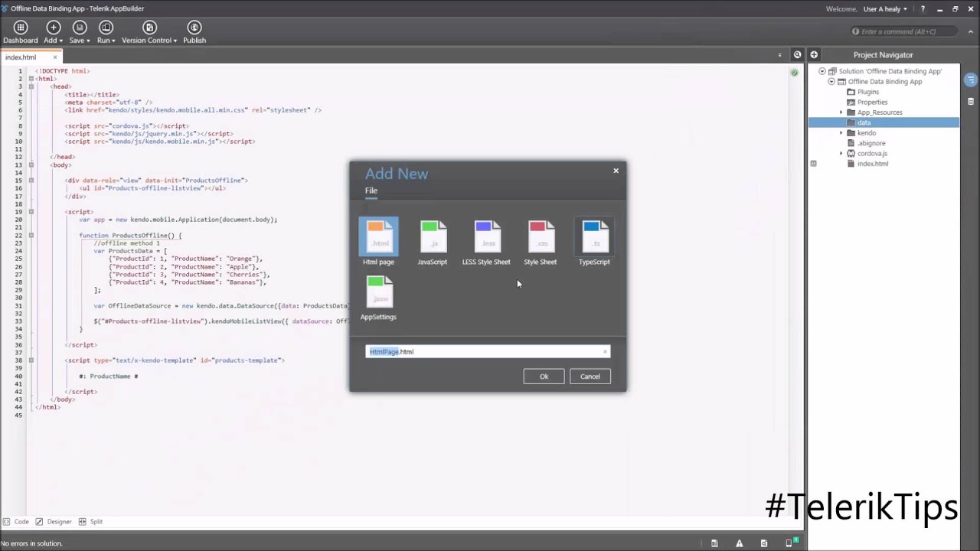
Task: Switch to Split view
Action: (91, 522)
